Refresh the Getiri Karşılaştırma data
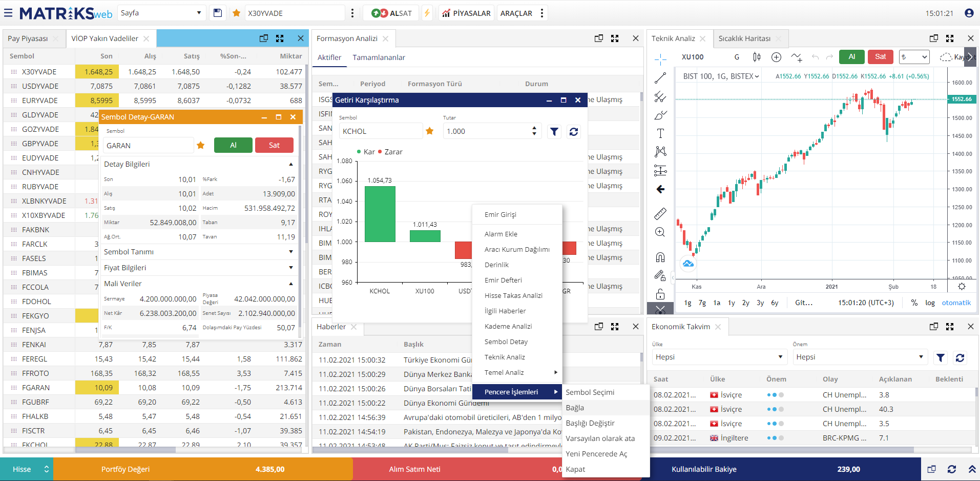980x481 pixels. 574,132
